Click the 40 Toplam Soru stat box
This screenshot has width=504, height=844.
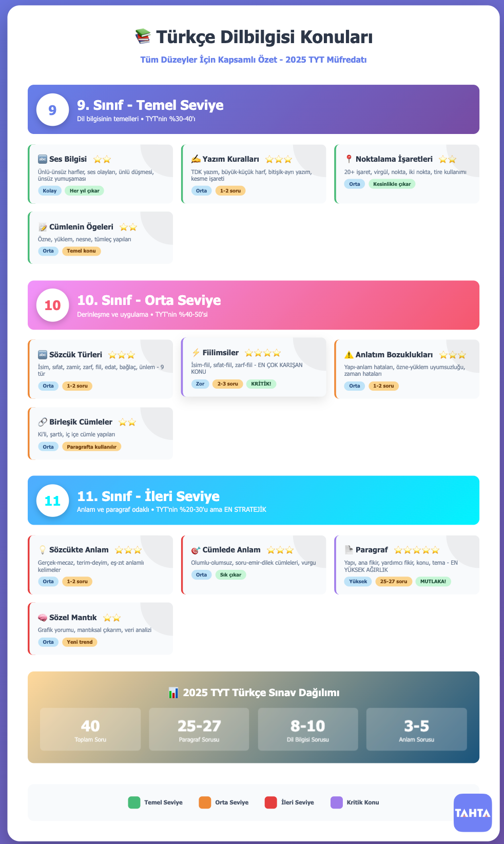90,730
